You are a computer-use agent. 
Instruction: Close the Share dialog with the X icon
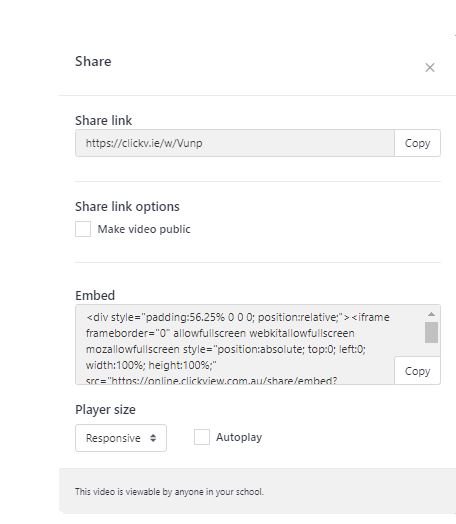click(x=430, y=68)
